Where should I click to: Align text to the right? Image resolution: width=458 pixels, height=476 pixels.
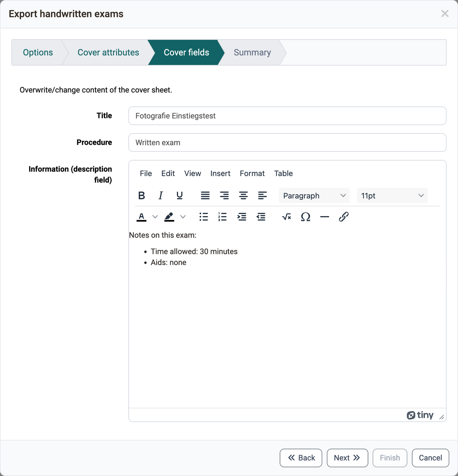pos(224,195)
